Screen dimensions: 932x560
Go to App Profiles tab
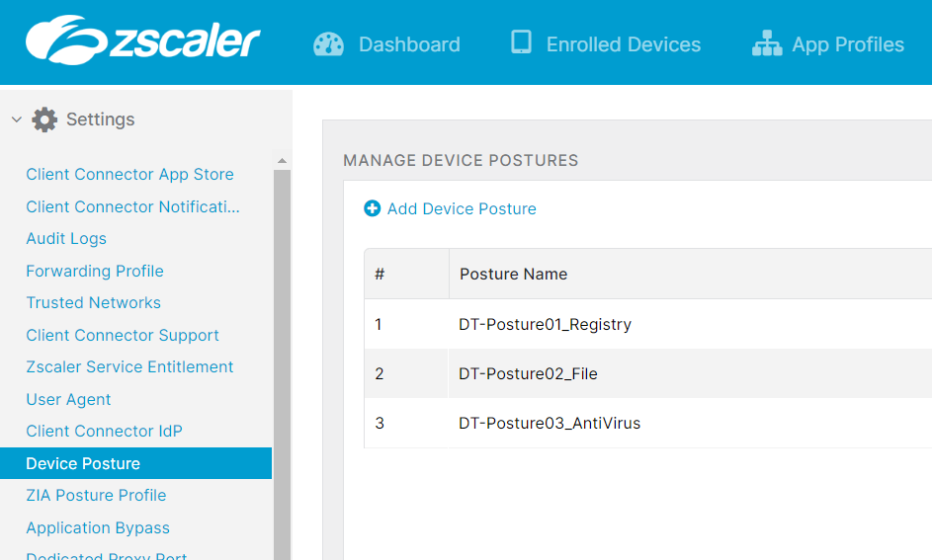click(848, 44)
